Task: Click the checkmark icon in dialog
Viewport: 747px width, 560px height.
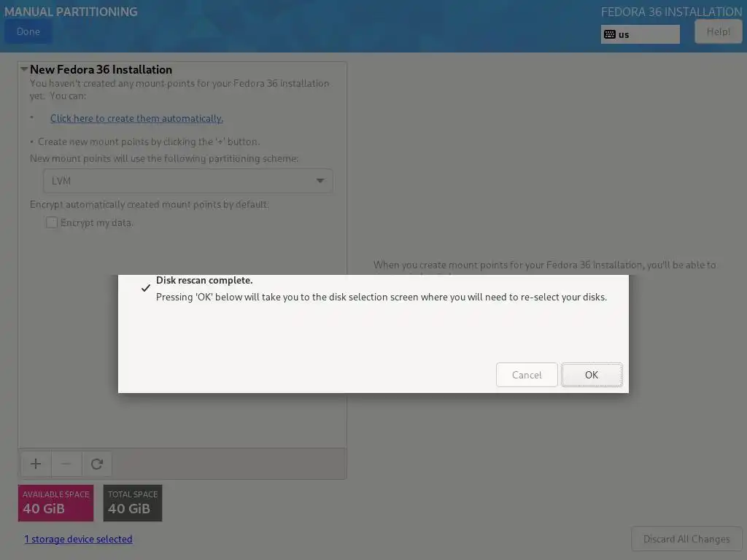Action: tap(146, 287)
